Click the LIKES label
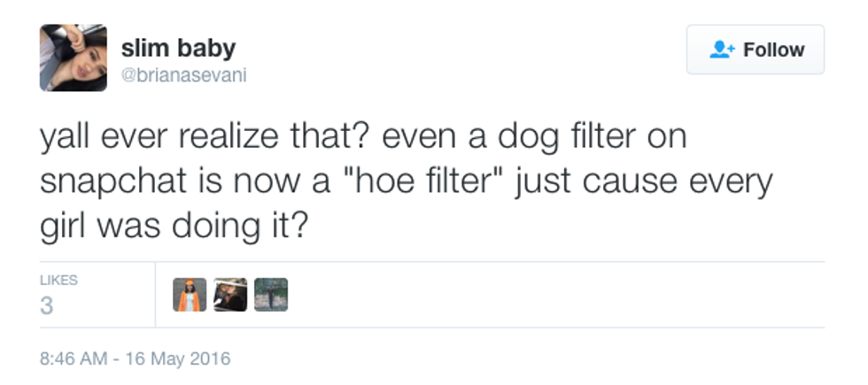Image resolution: width=868 pixels, height=385 pixels. click(x=58, y=280)
